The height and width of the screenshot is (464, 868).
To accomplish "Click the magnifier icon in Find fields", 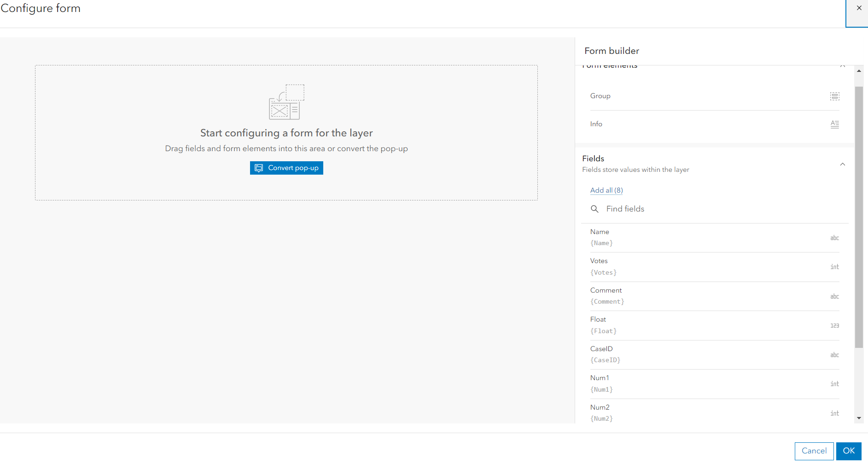I will point(594,209).
